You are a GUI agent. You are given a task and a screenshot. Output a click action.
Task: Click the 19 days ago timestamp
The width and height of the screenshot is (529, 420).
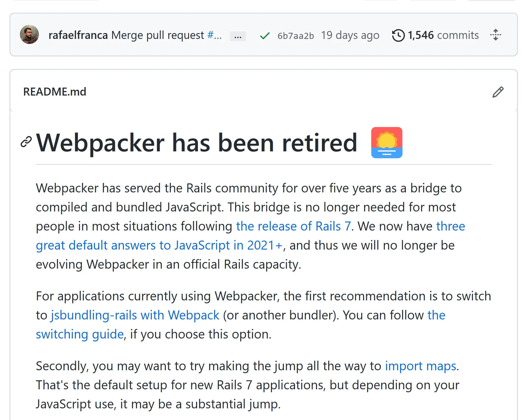click(350, 35)
